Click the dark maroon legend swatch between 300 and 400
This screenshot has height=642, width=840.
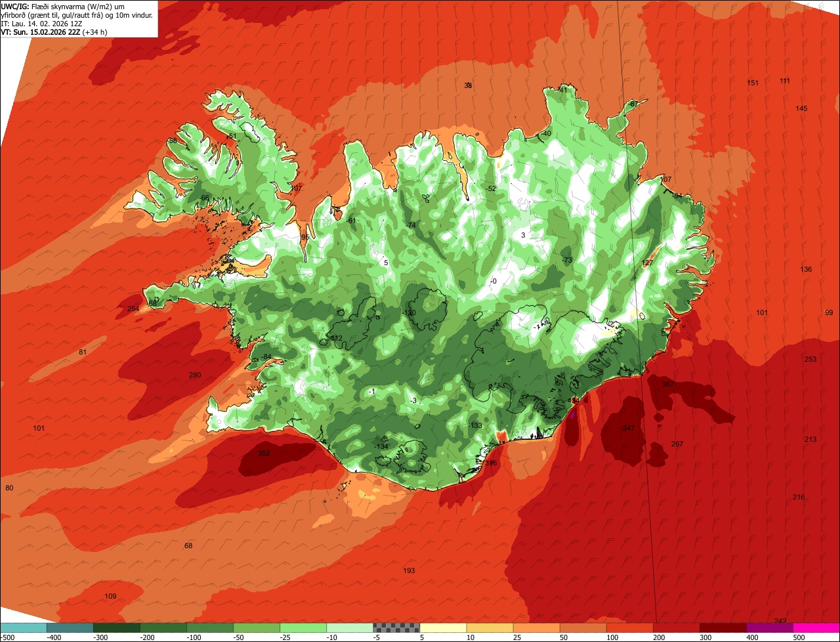(723, 628)
